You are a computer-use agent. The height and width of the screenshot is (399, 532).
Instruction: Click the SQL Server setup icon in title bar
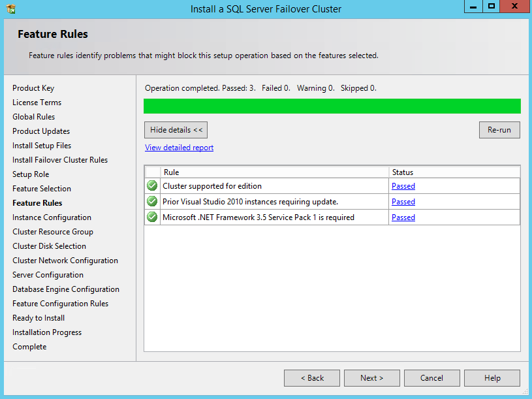11,9
